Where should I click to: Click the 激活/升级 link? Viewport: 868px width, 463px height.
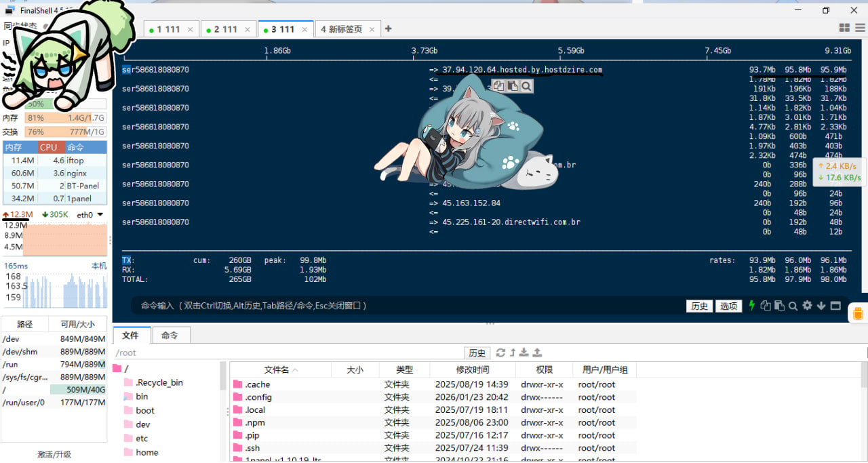54,454
